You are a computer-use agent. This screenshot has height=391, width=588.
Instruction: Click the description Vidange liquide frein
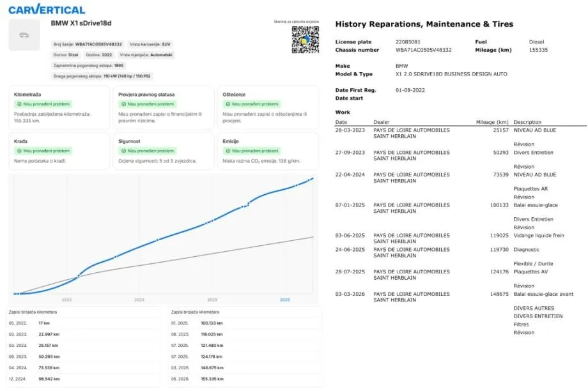click(x=539, y=236)
